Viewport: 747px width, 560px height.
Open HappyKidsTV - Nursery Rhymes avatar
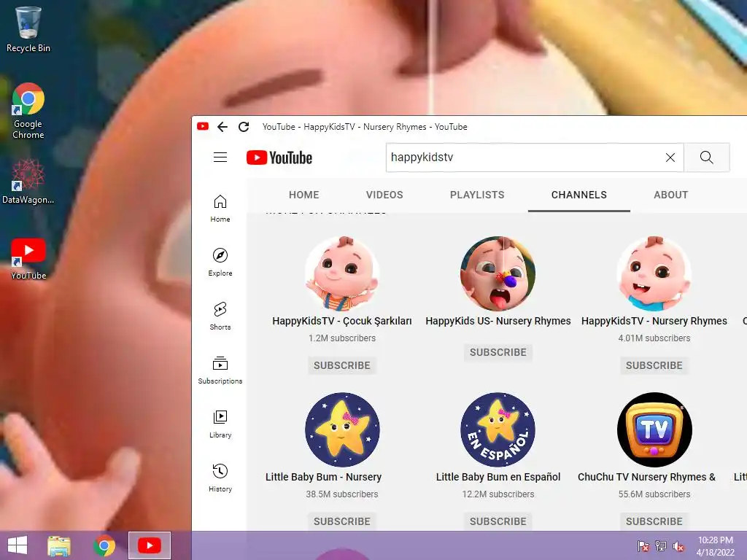tap(654, 274)
